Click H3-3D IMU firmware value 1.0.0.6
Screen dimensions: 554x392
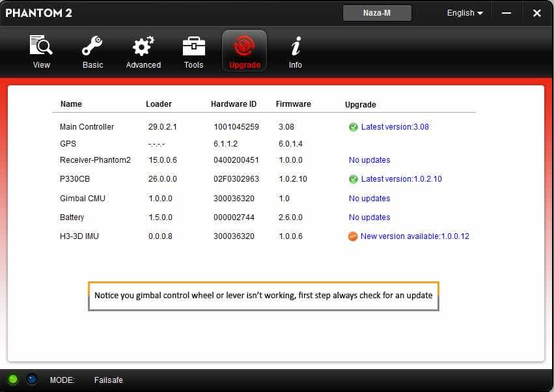tap(290, 236)
